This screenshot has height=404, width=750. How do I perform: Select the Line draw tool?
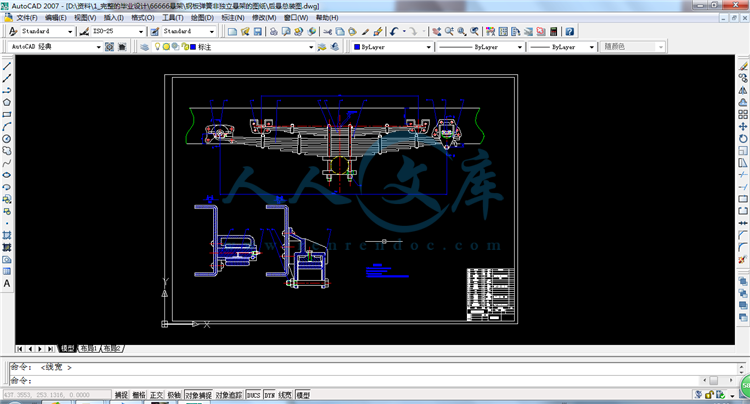tap(7, 66)
